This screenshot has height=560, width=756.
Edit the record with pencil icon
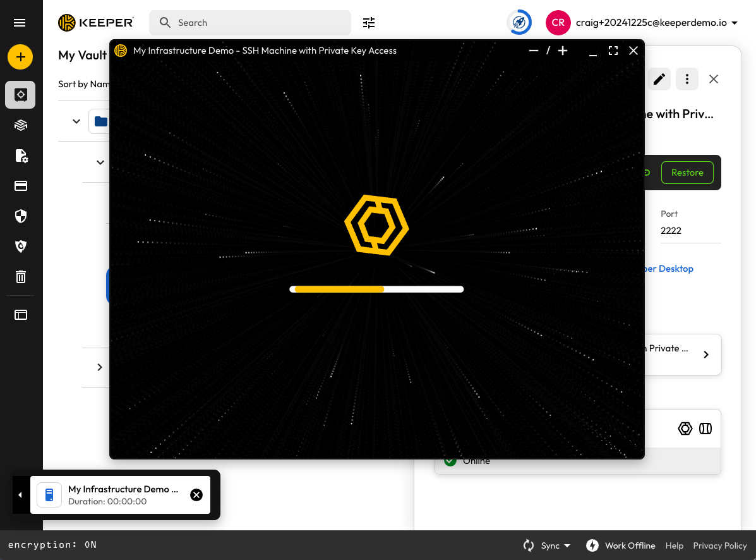[x=659, y=79]
